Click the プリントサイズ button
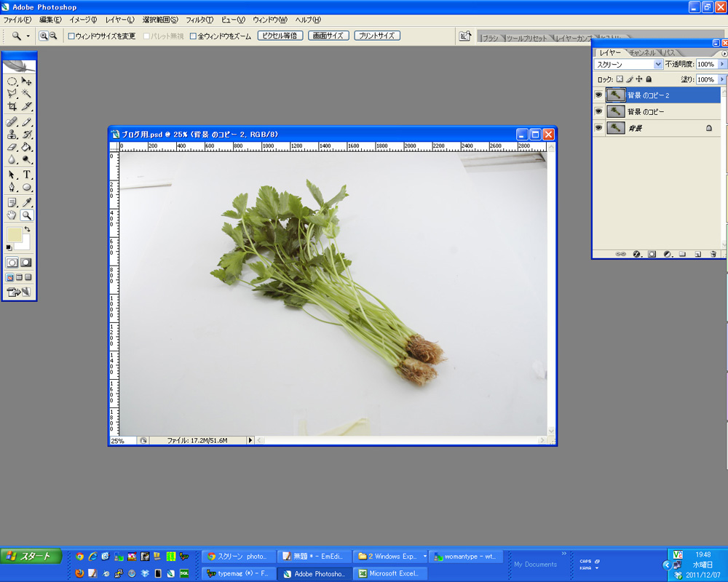Screen dimensions: 728x582 377,36
